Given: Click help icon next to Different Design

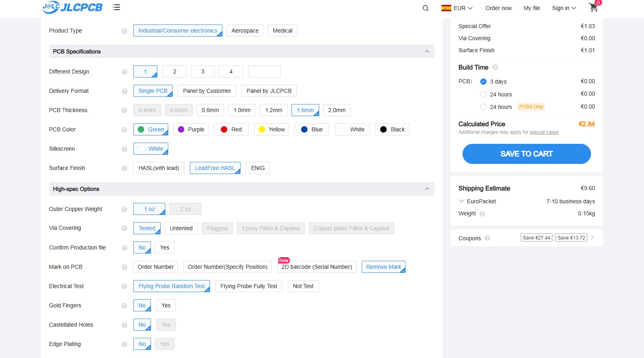Looking at the screenshot, I should pos(124,72).
